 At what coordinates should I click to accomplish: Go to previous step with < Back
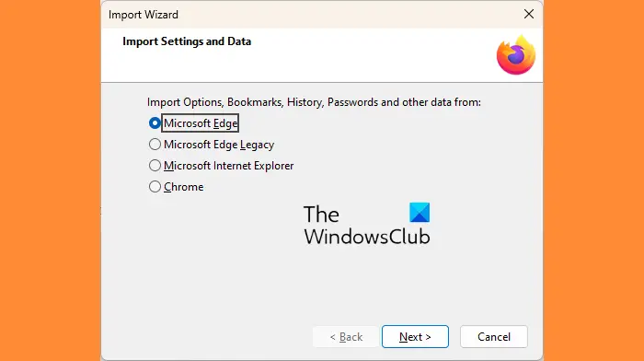pos(346,337)
